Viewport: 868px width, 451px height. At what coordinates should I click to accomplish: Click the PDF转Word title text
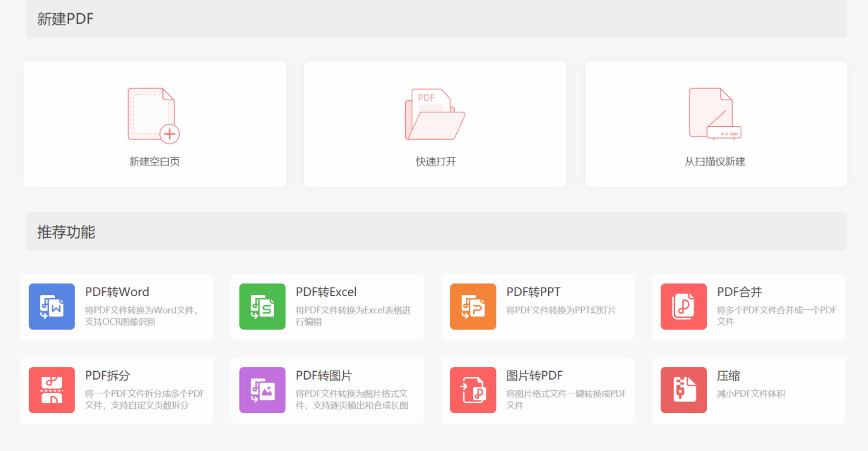(117, 292)
